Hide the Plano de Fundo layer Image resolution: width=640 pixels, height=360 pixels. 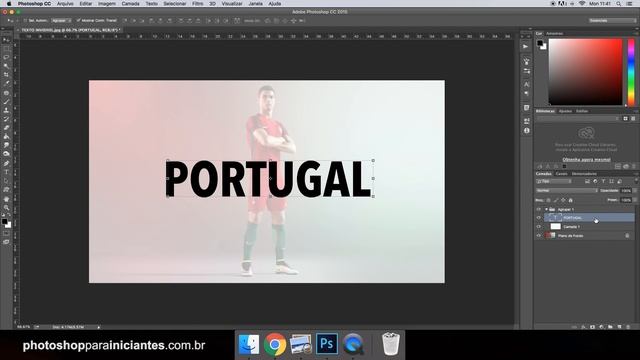538,236
